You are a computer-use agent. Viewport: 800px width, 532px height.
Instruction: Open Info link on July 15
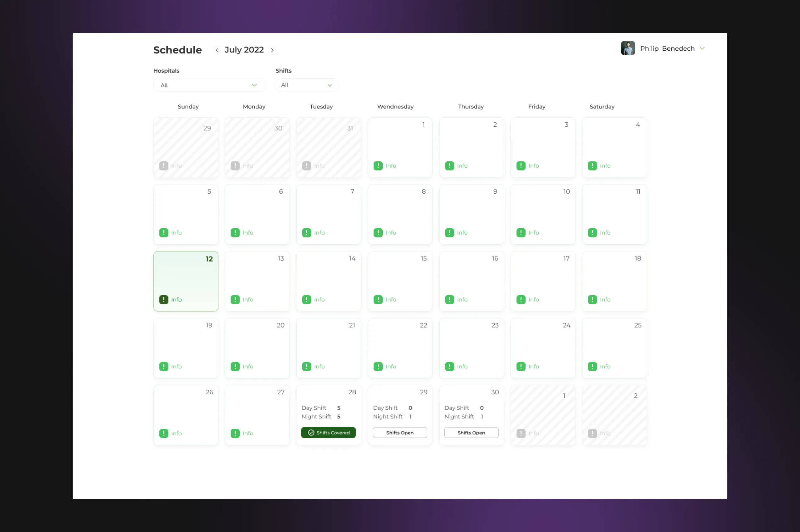(391, 300)
